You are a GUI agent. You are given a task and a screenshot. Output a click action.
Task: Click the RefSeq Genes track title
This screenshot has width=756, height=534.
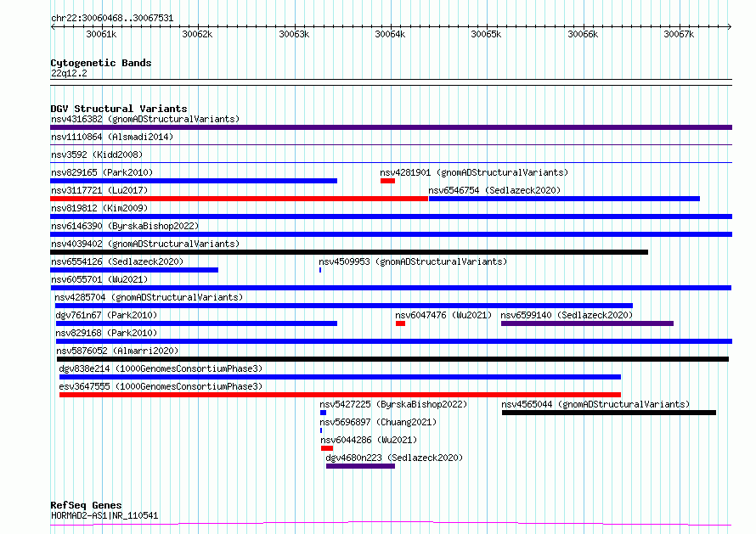[86, 506]
